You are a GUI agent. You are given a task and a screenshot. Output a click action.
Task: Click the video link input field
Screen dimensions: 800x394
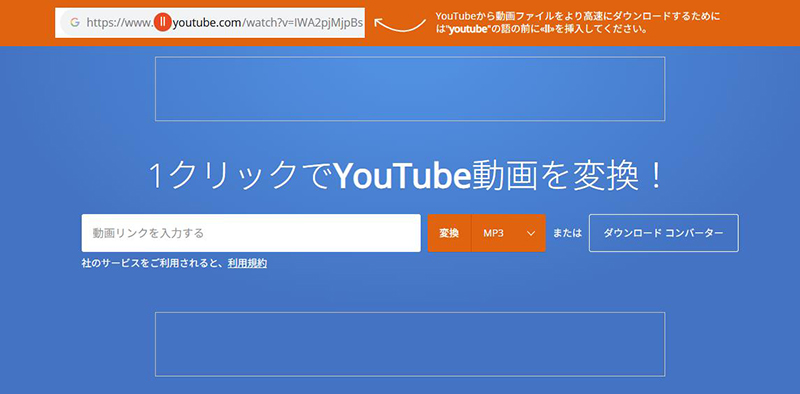[x=251, y=233]
